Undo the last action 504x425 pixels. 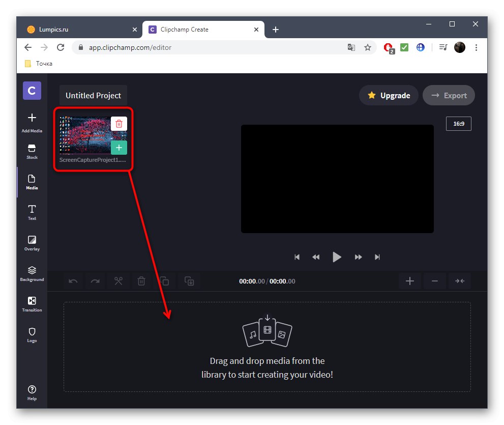click(x=72, y=281)
